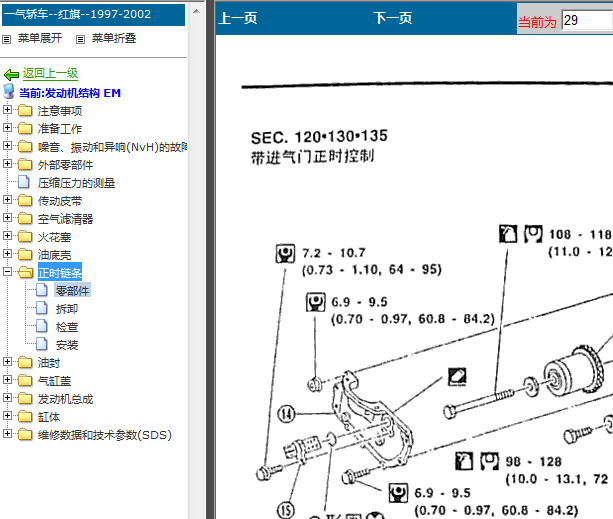
Task: Collapse the 正时链条 tree node
Action: 7,272
